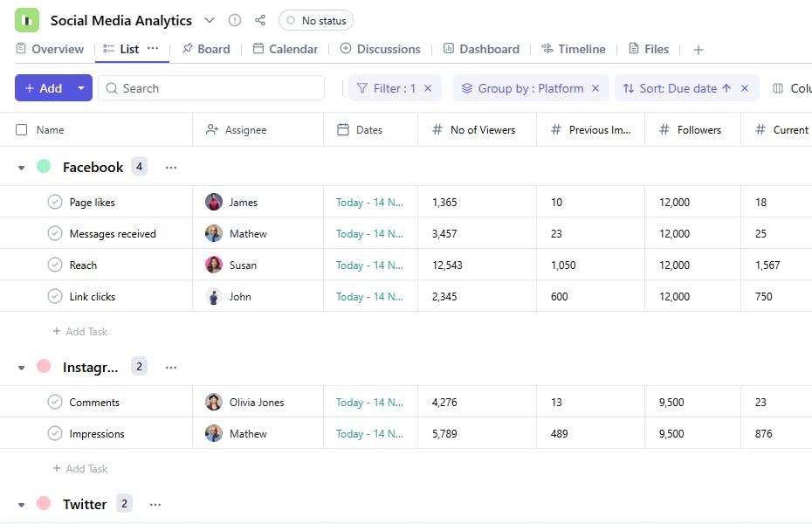Open the List tab's three-dot options

(x=153, y=49)
